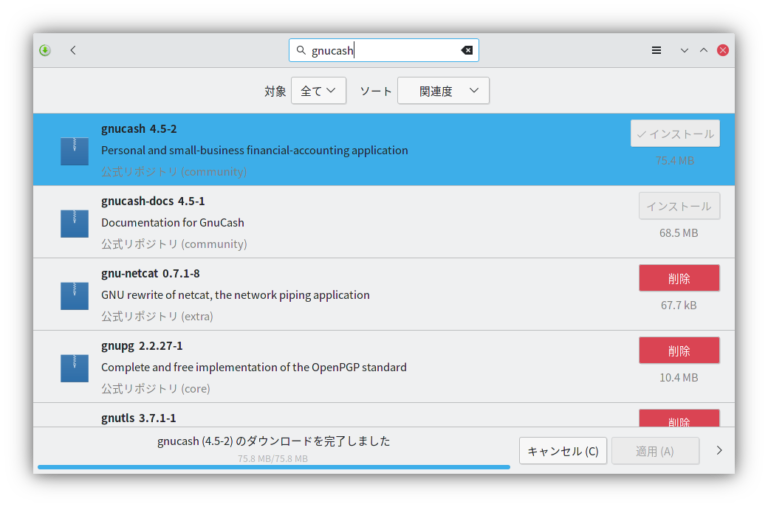Go back with the left arrow button
Viewport: 768px width, 507px height.
click(73, 50)
